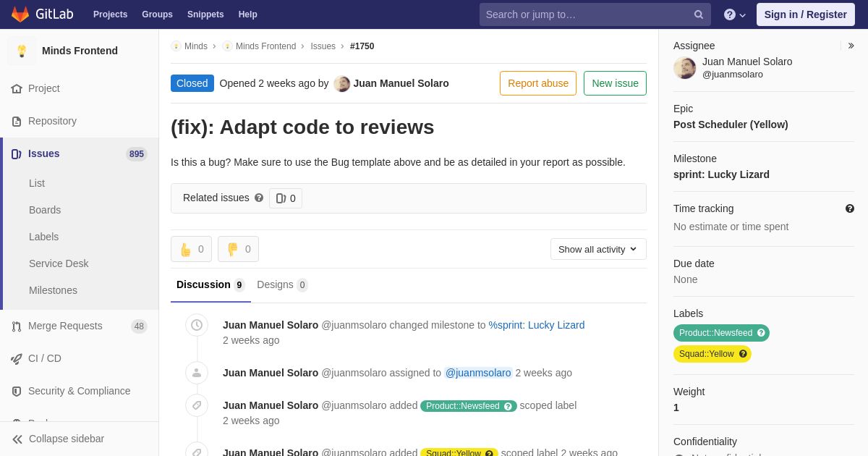Click the Search or jump to field
Image resolution: width=868 pixels, height=456 pixels.
(586, 14)
